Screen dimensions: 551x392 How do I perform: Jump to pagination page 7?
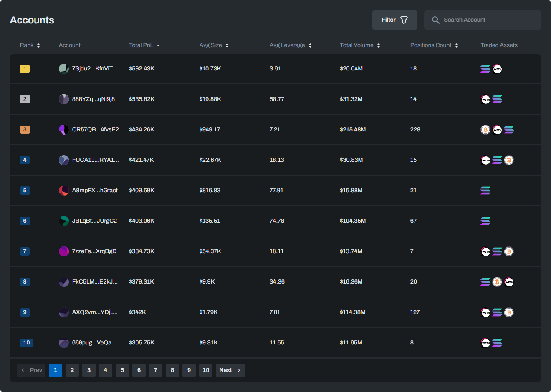155,370
